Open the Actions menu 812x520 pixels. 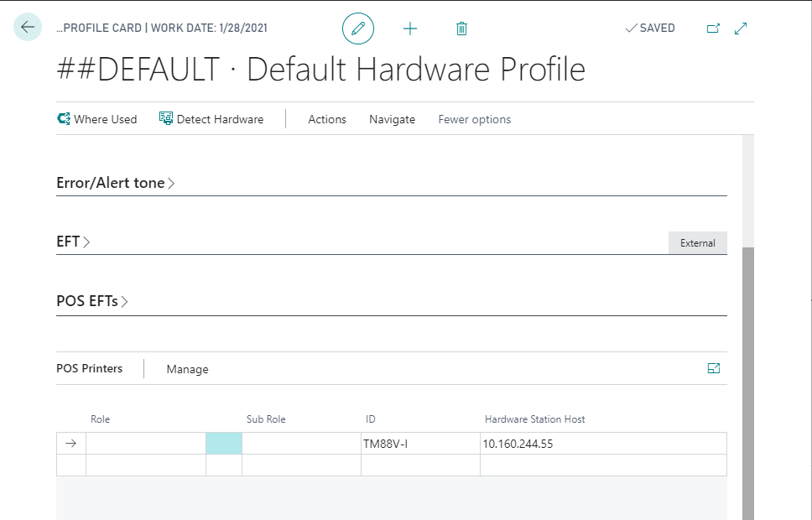(x=327, y=119)
